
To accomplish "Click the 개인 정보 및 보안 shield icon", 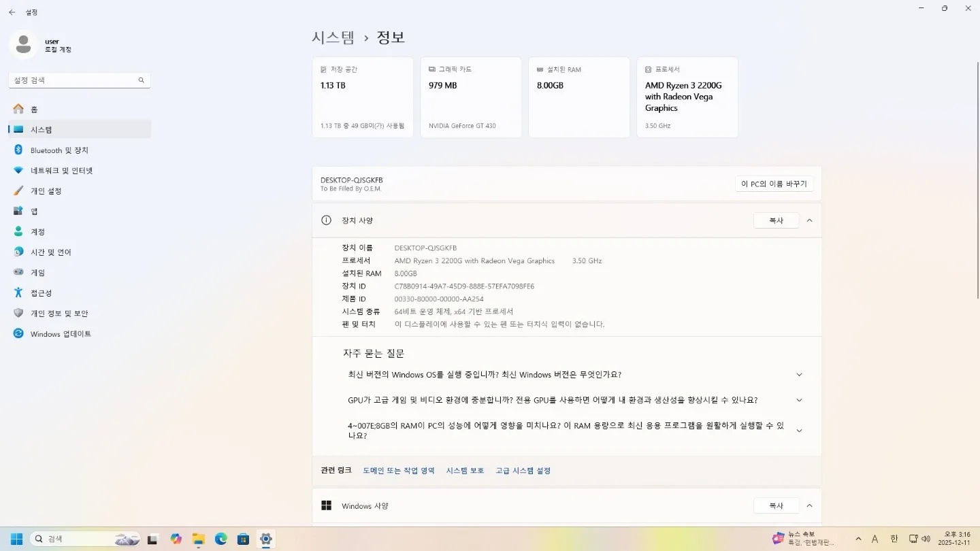I will (x=18, y=314).
